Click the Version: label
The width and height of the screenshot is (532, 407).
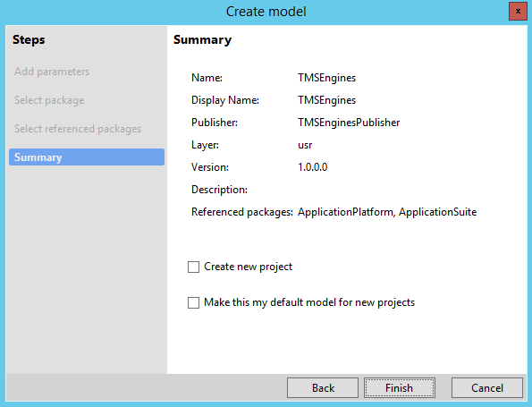click(210, 167)
